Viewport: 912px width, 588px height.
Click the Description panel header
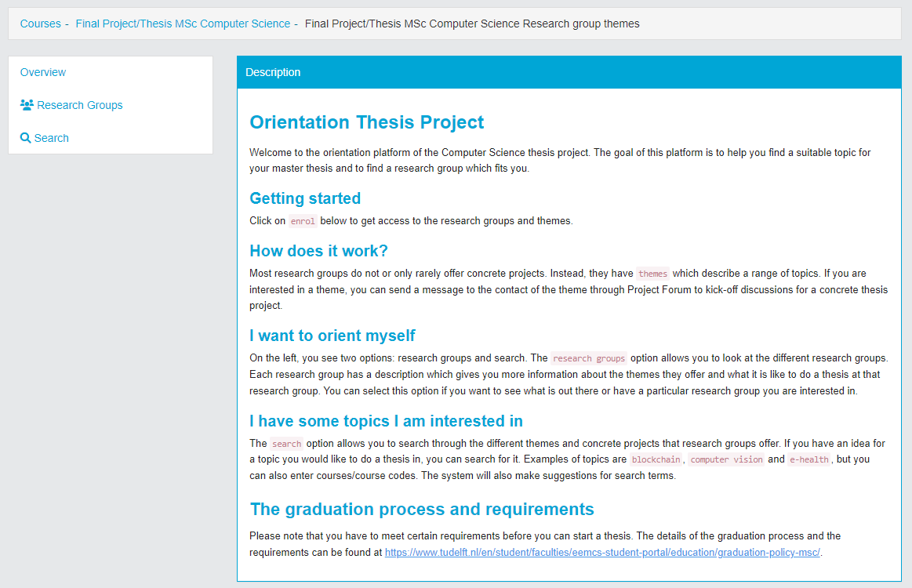pos(569,72)
